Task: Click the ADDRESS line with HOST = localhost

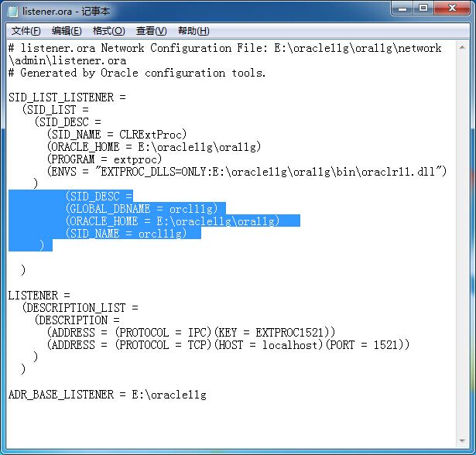Action: pos(228,345)
